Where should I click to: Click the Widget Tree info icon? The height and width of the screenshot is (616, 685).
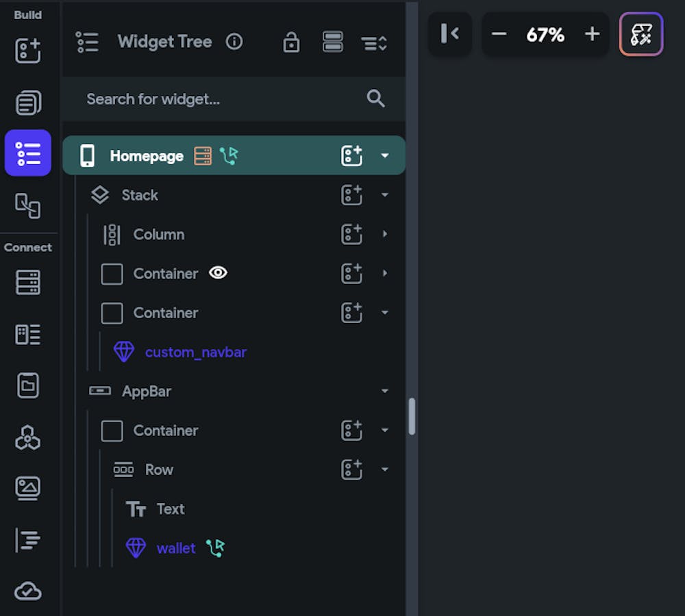click(x=234, y=42)
